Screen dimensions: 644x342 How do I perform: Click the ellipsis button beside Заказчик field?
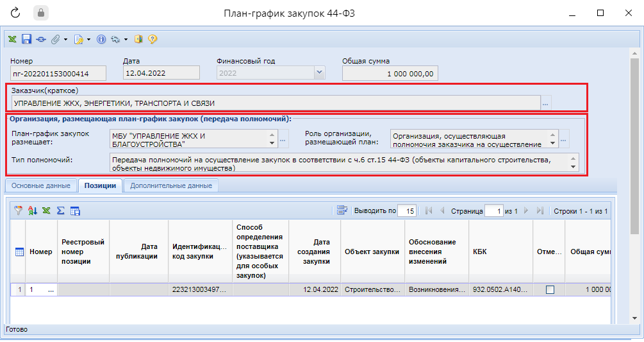(x=546, y=103)
